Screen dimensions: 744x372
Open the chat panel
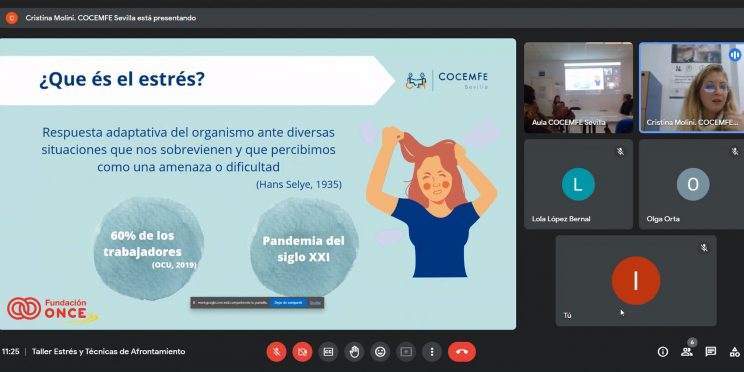(x=711, y=352)
